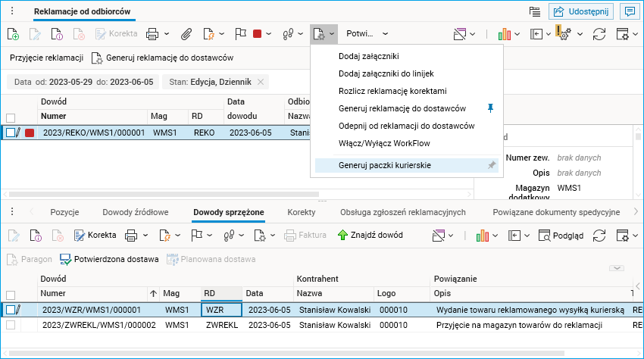Image resolution: width=644 pixels, height=359 pixels.
Task: Check the row 2023/WZR/WMS1/000001 checkbox
Action: pyautogui.click(x=11, y=310)
